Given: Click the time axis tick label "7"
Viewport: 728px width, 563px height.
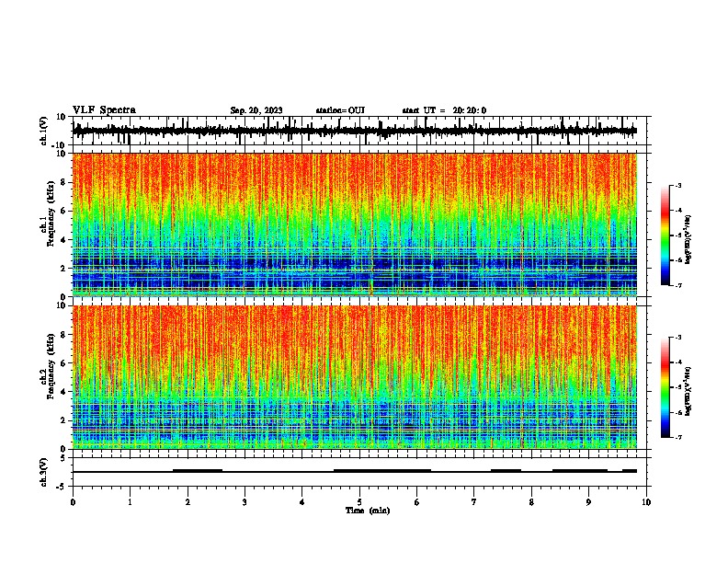Looking at the screenshot, I should [474, 502].
